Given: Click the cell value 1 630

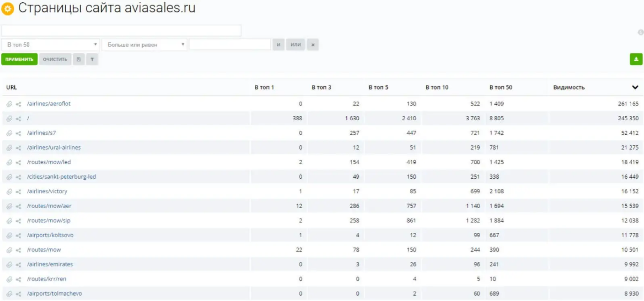Looking at the screenshot, I should [352, 118].
